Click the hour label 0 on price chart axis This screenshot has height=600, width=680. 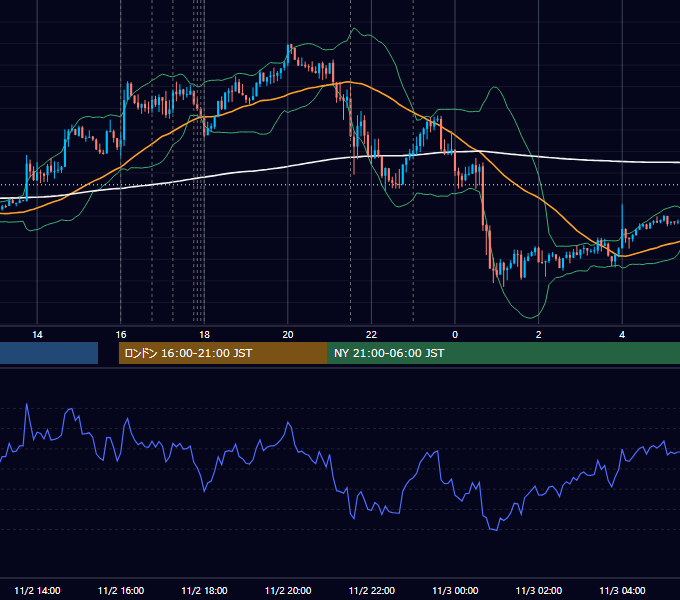[x=455, y=335]
